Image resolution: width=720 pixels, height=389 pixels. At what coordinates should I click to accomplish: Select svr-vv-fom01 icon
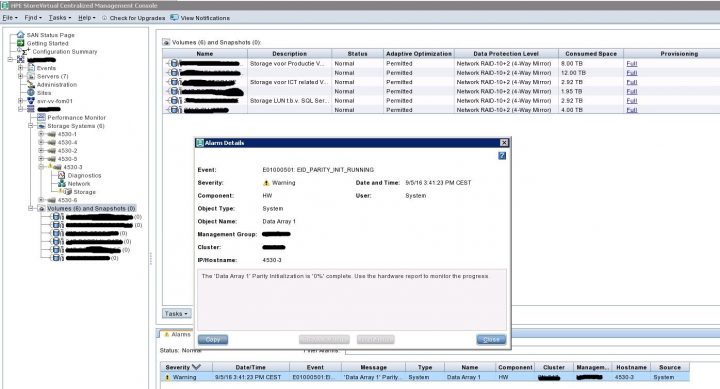click(31, 101)
